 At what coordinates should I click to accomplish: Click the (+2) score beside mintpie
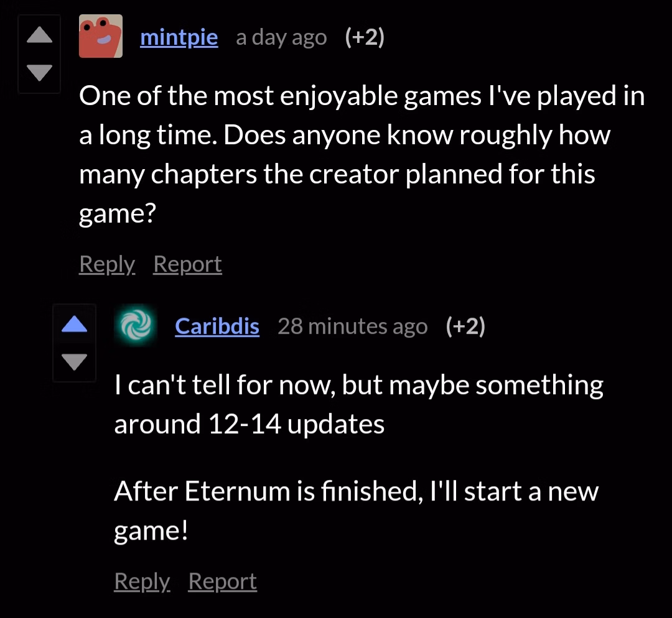pyautogui.click(x=365, y=37)
